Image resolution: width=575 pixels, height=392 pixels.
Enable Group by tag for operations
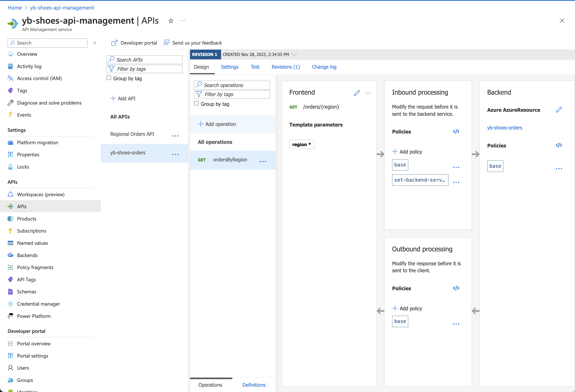point(196,103)
